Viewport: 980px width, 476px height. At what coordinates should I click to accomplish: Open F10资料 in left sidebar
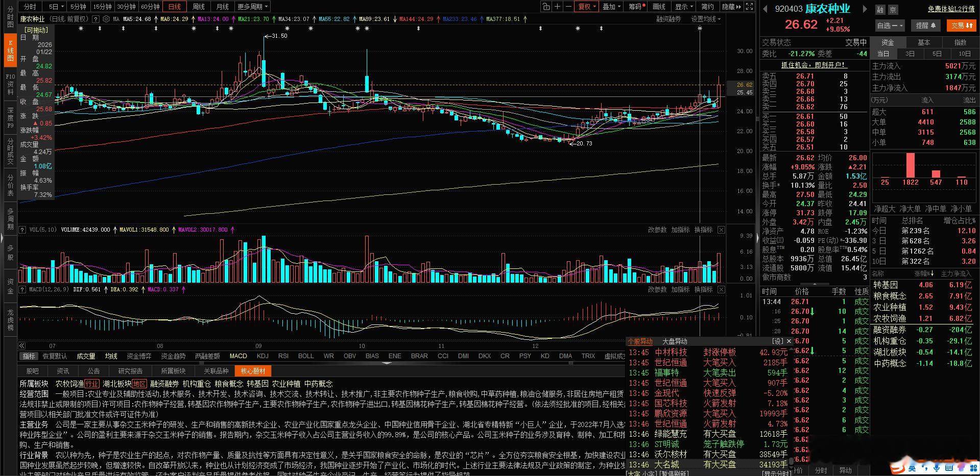[10, 85]
